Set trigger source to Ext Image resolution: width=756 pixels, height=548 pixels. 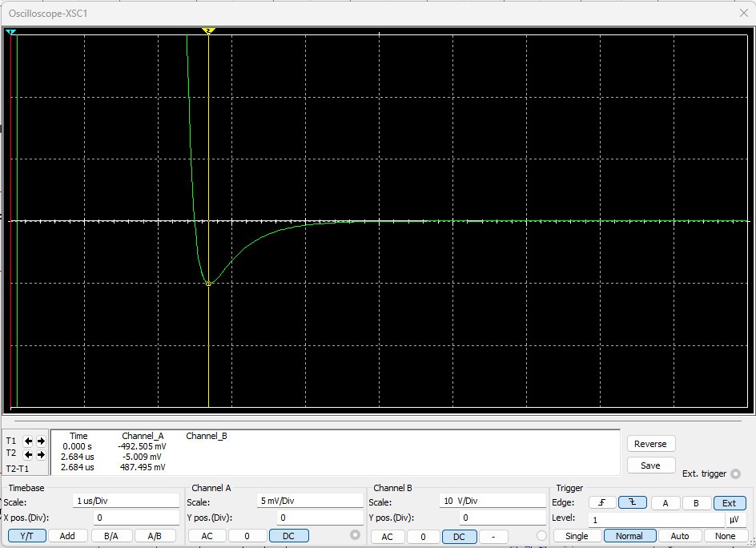click(729, 503)
